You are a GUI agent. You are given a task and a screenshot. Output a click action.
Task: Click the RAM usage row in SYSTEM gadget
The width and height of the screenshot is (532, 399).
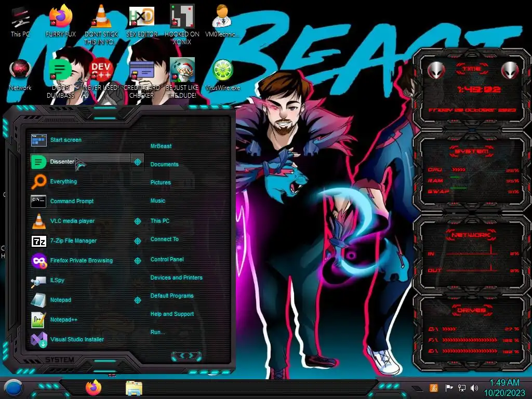[473, 180]
